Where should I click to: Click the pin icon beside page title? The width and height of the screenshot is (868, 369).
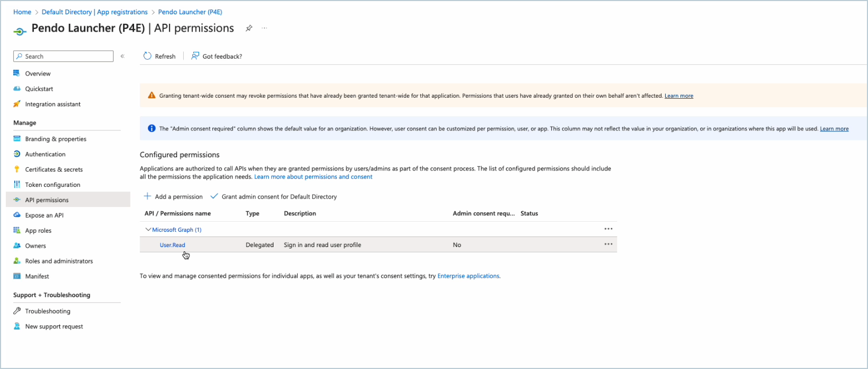[x=249, y=29]
